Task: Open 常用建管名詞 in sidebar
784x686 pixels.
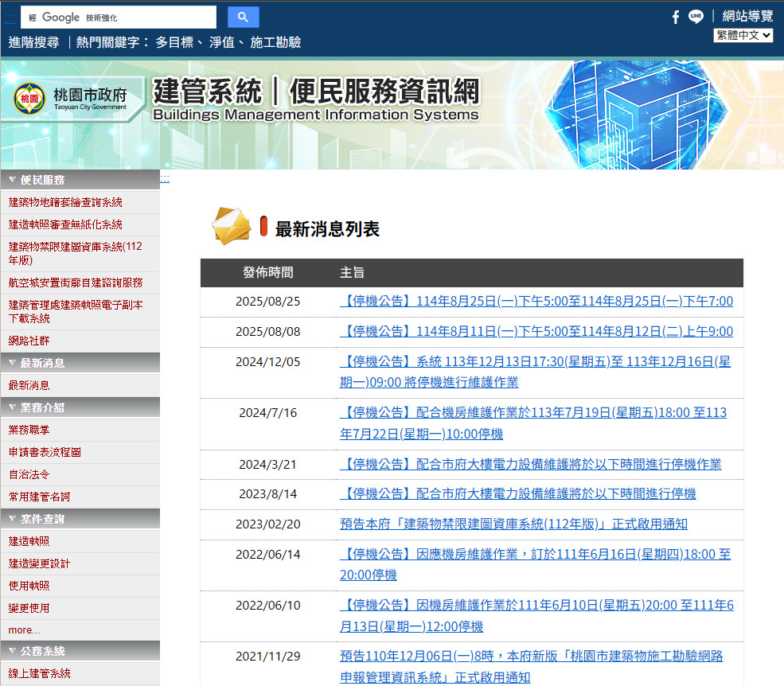Action: tap(39, 497)
